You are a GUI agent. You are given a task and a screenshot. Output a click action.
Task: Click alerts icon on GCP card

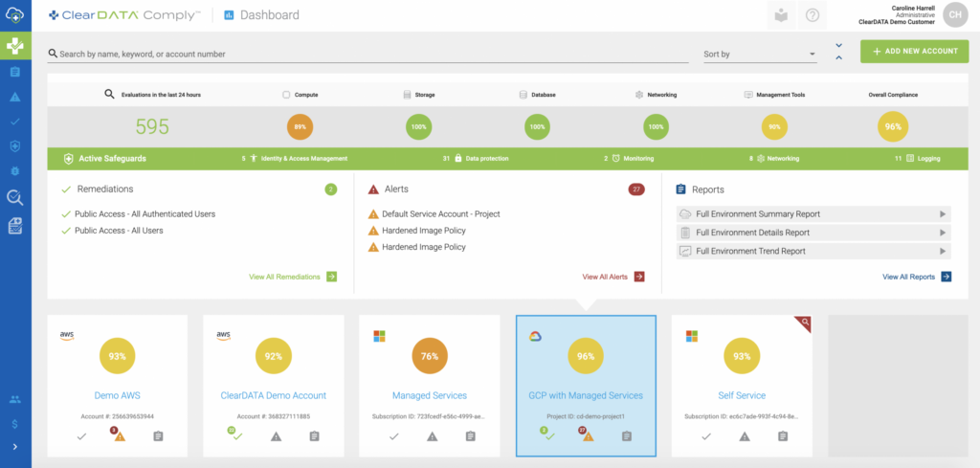[588, 435]
